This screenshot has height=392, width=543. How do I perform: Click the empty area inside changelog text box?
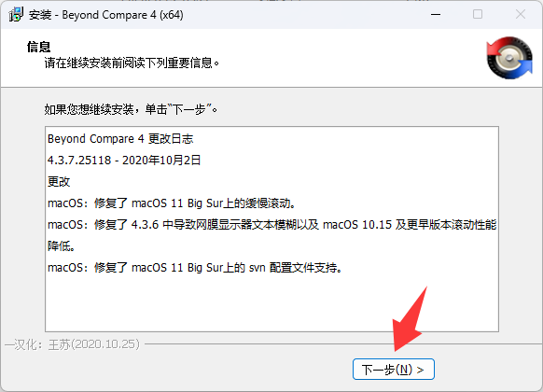(x=271, y=303)
